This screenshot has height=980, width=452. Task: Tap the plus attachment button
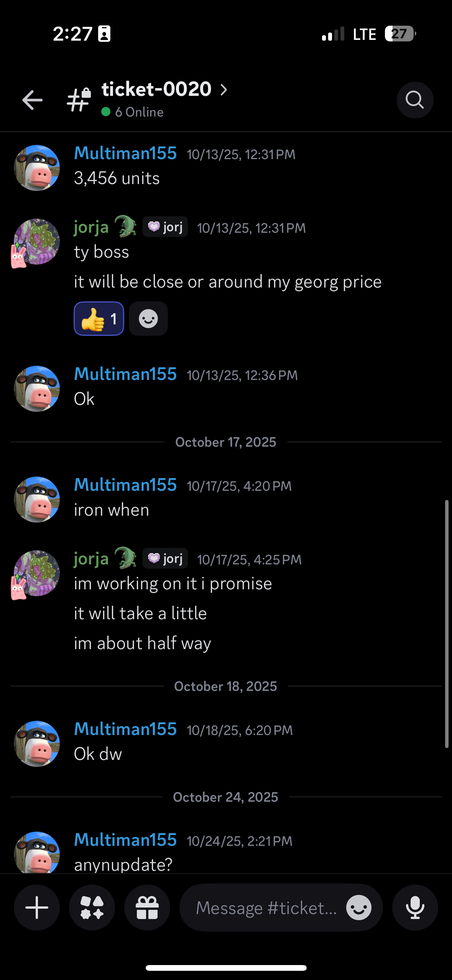coord(37,908)
